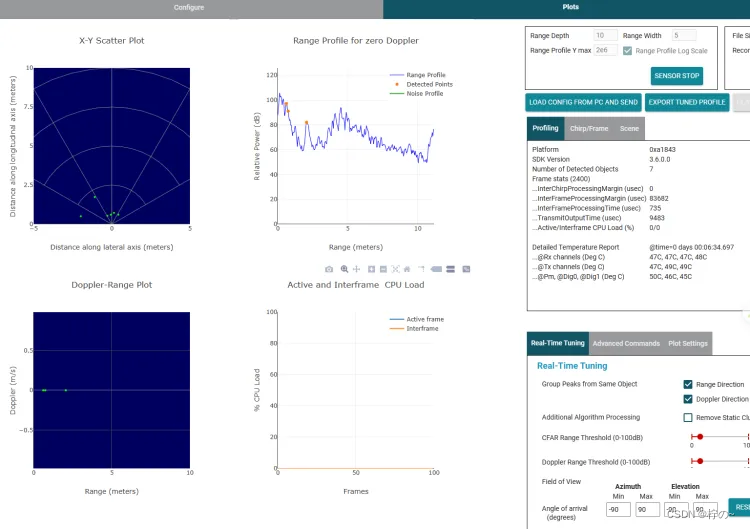Click EXPORT TUNED PROFILE button
The image size is (750, 529).
[687, 102]
